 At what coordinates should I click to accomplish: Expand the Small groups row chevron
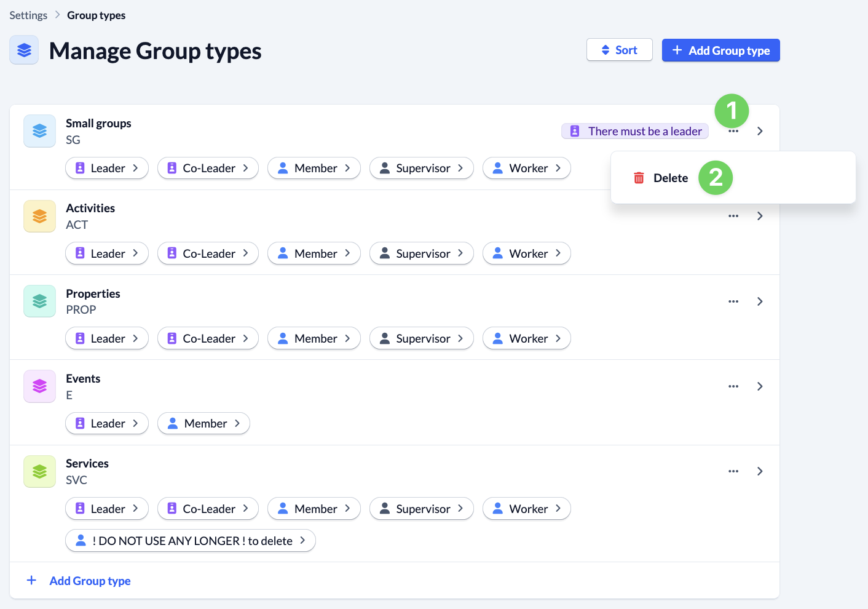[x=760, y=131]
